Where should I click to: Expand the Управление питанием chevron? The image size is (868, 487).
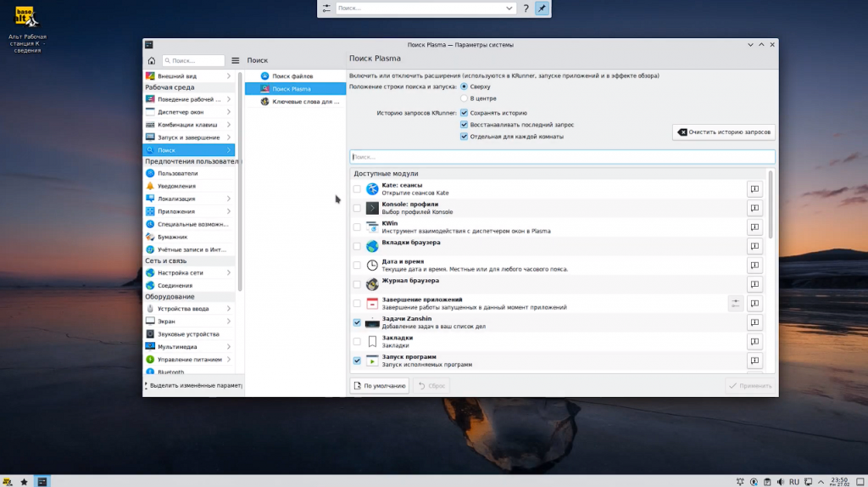click(x=229, y=360)
